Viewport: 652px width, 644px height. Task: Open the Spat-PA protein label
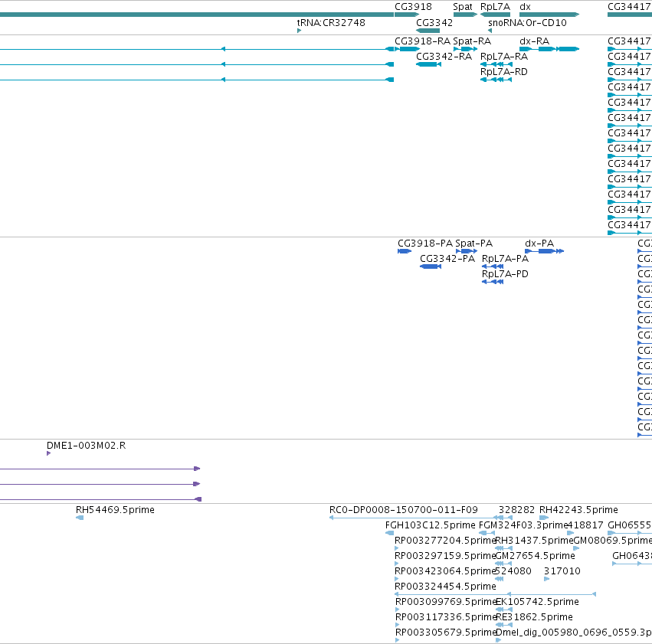pyautogui.click(x=473, y=243)
